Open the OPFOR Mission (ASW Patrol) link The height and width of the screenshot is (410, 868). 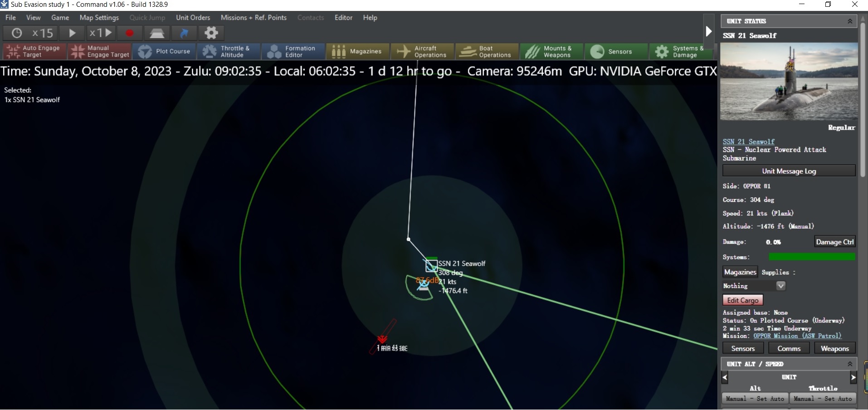coord(797,336)
